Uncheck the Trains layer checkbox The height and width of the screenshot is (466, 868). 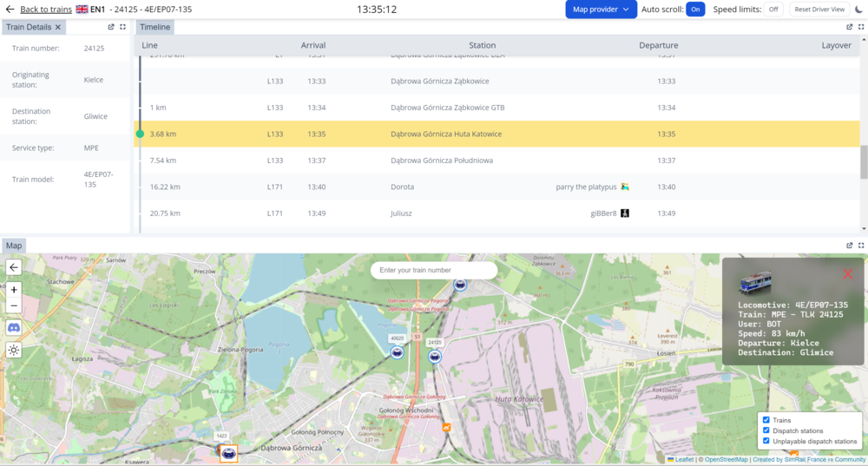click(766, 420)
